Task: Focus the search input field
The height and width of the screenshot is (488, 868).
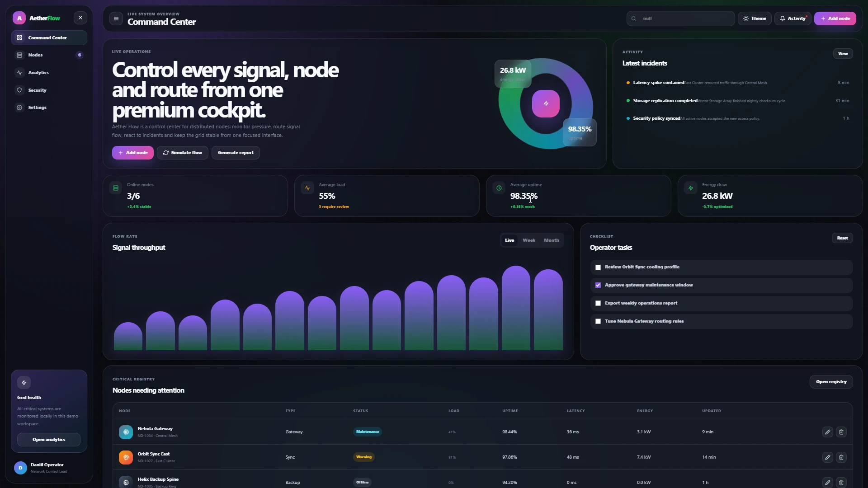Action: click(680, 19)
